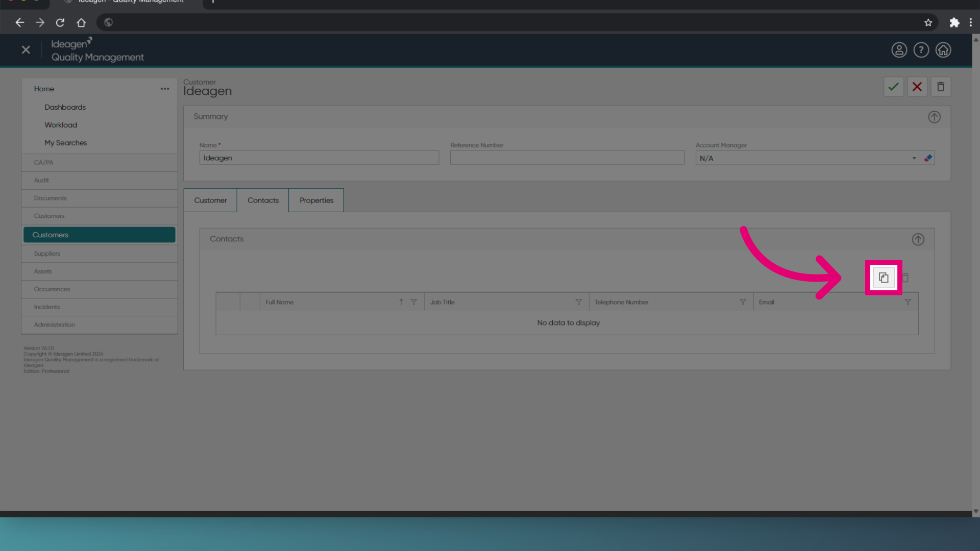Switch to the Customer tab

pos(210,201)
